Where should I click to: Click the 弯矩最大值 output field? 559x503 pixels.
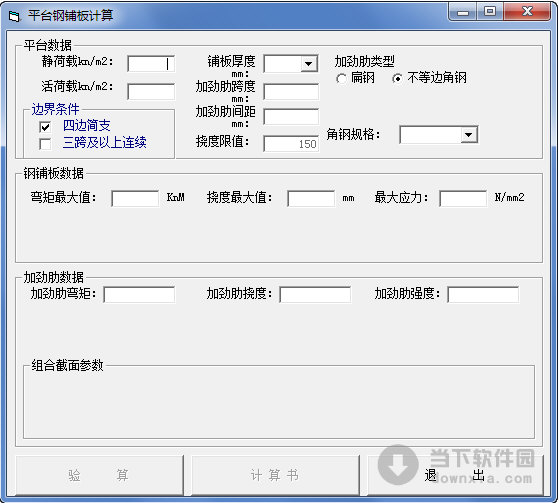135,198
